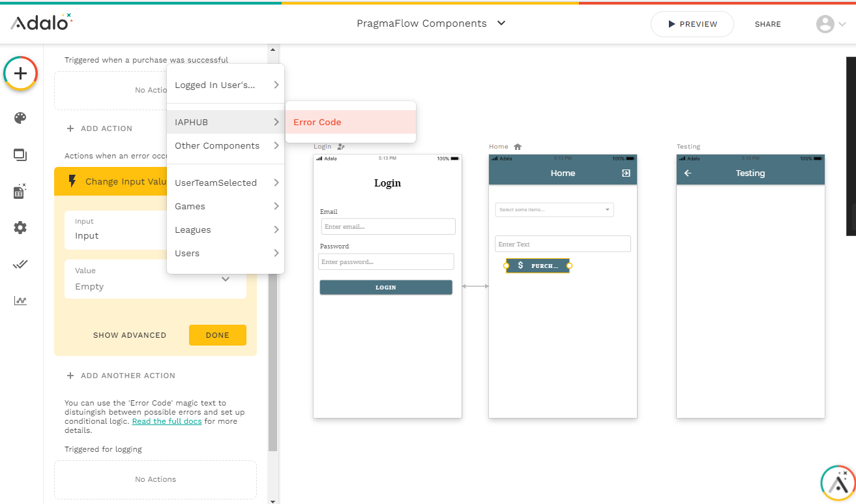Click the Adalo help badge icon
The width and height of the screenshot is (856, 504).
coord(838,482)
